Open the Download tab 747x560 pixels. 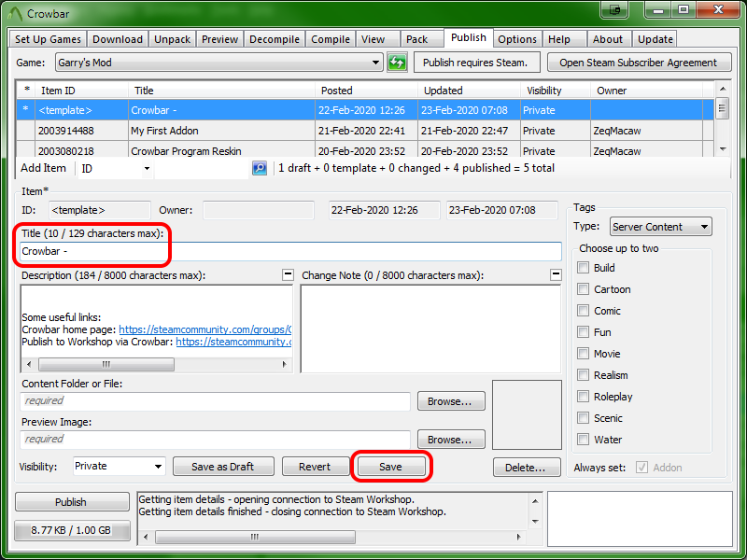click(118, 39)
